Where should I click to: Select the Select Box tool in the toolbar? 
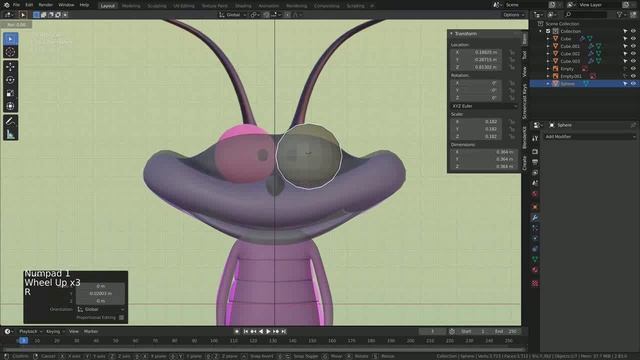(x=11, y=39)
